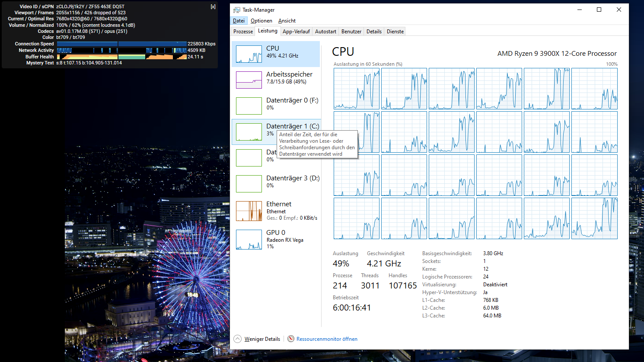Open the Optionen menu
The width and height of the screenshot is (644, 362).
click(x=261, y=21)
